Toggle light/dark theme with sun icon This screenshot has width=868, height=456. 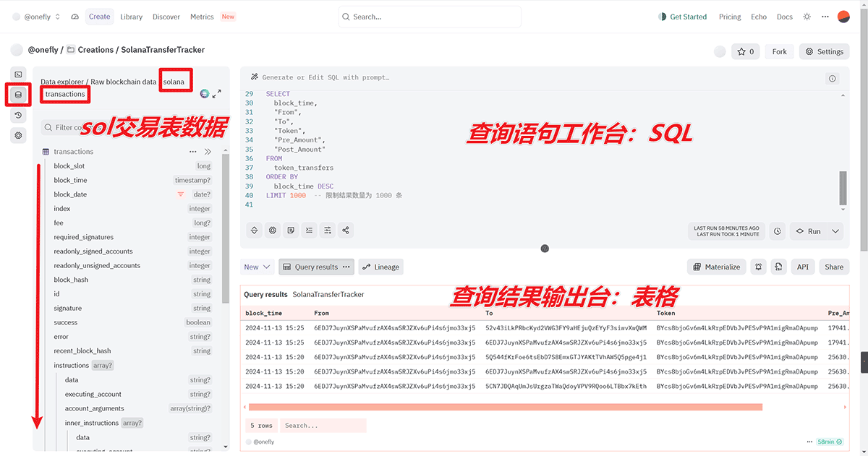pyautogui.click(x=806, y=16)
